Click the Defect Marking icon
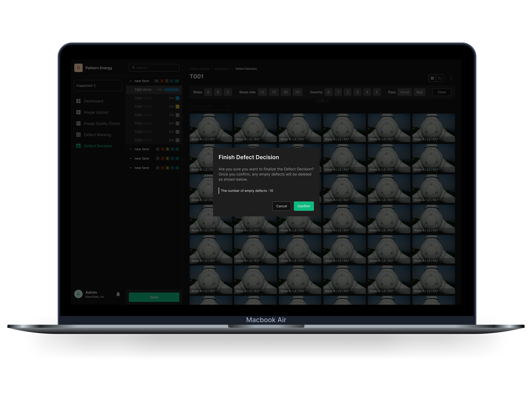 tap(79, 135)
